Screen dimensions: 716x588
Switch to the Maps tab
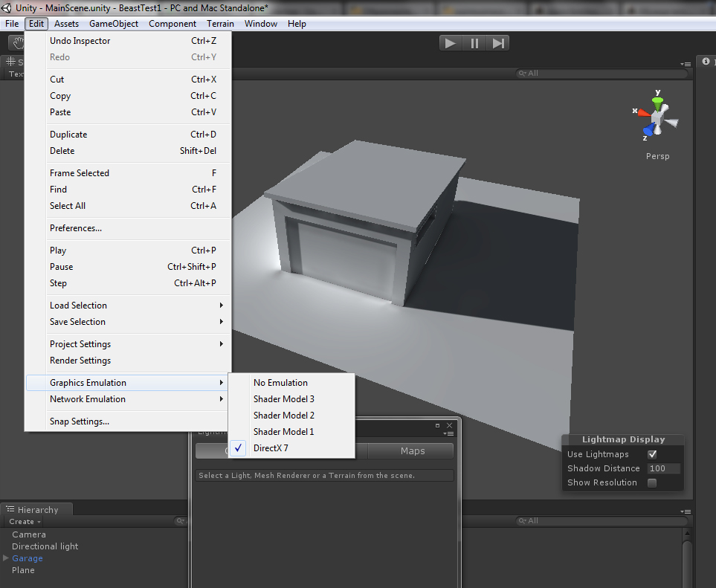tap(413, 450)
